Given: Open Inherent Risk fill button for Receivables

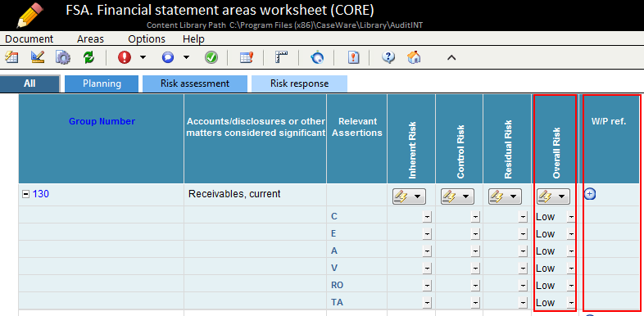Looking at the screenshot, I should (409, 196).
